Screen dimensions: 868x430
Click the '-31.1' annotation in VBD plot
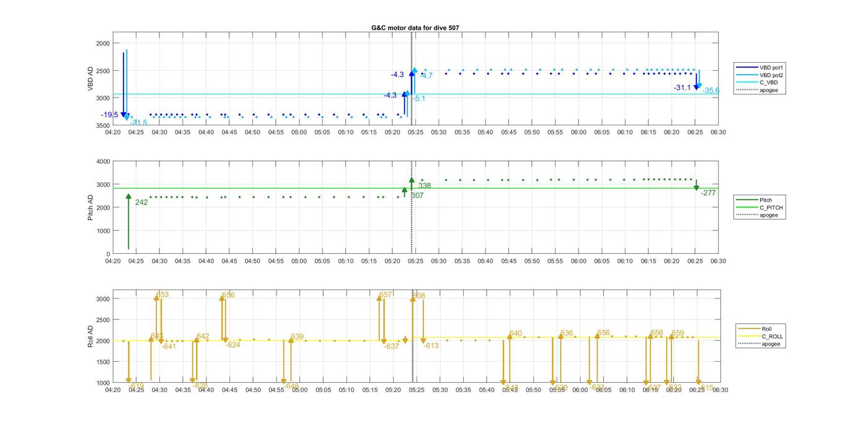point(682,88)
